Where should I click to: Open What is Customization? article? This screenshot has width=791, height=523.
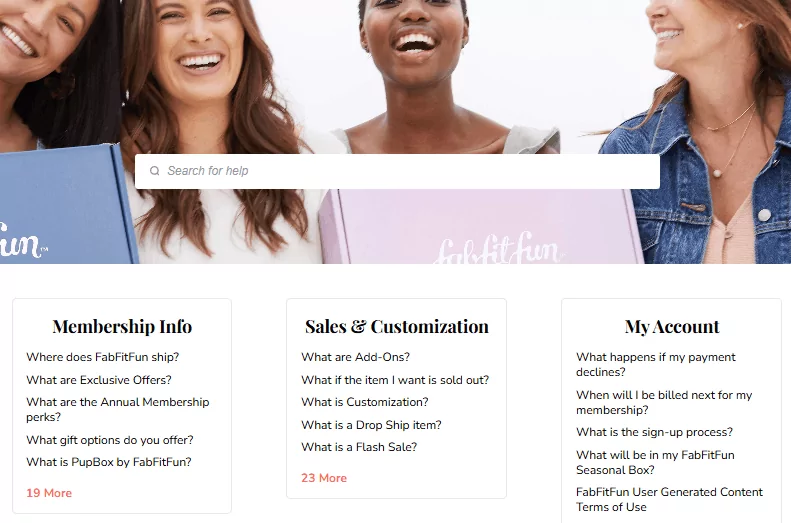coord(365,402)
